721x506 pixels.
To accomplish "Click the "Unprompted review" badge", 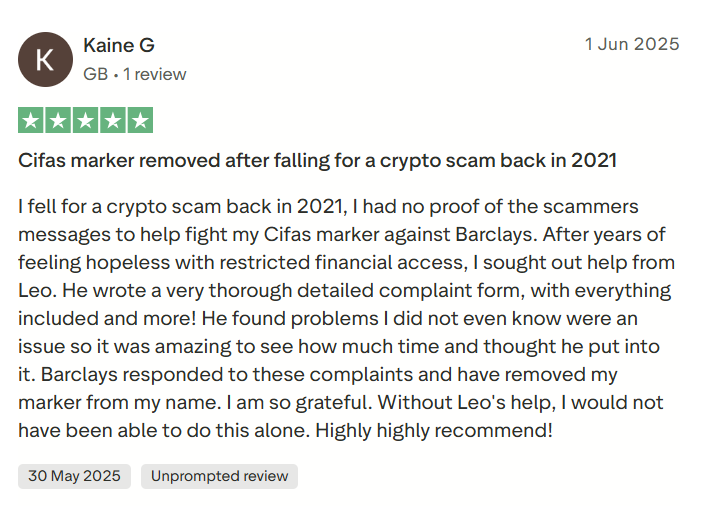I will coord(219,476).
